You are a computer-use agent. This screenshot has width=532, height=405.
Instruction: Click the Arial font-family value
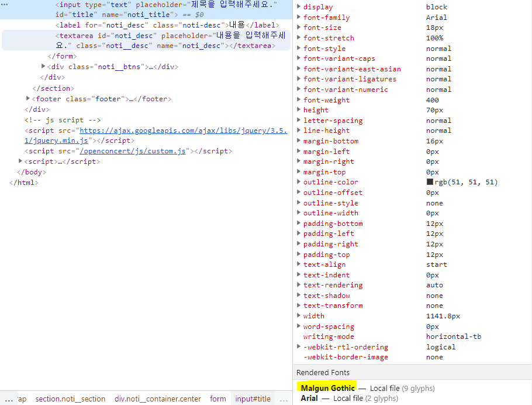pos(436,18)
